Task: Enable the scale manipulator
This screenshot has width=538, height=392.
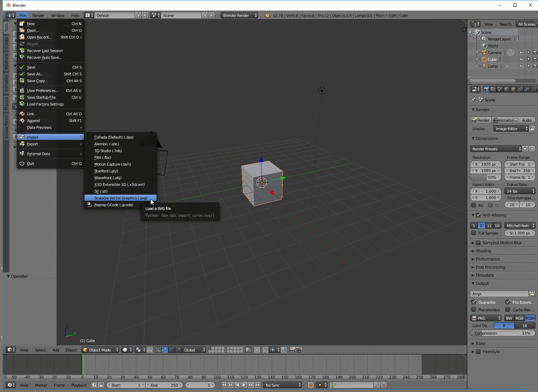Action: [178, 350]
